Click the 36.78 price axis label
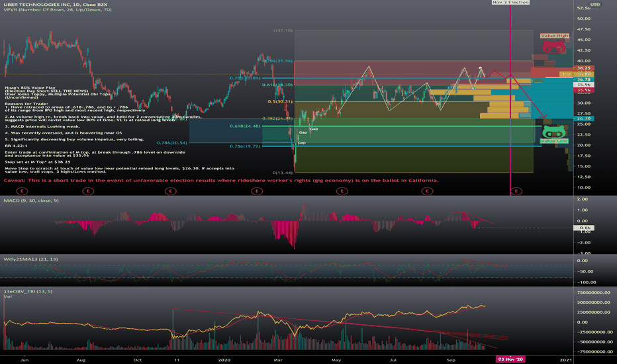 pyautogui.click(x=583, y=79)
